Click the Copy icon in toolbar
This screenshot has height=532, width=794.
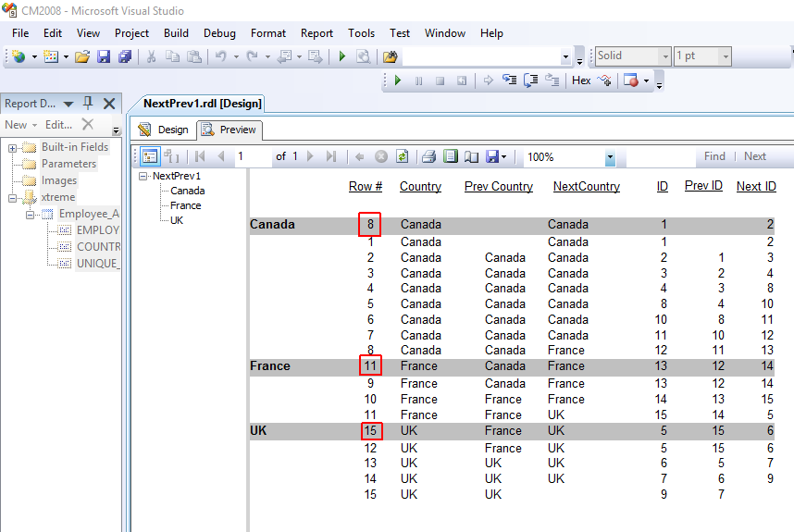(x=173, y=56)
